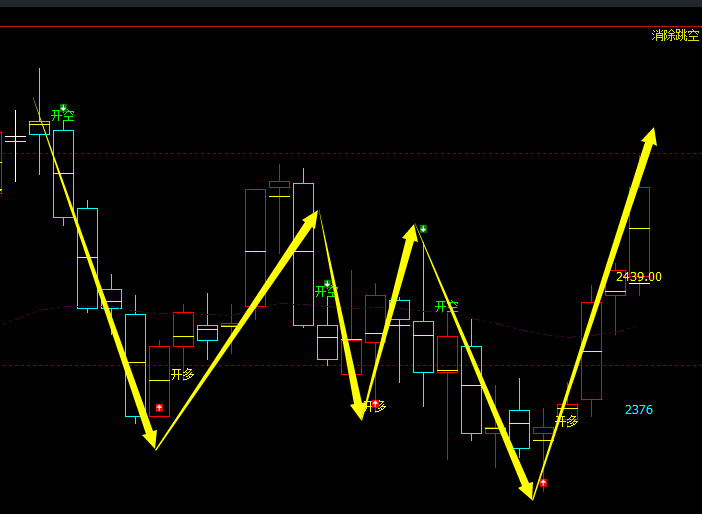Select the rightmost green 开空 label without an arrow
This screenshot has height=514, width=702.
point(447,306)
